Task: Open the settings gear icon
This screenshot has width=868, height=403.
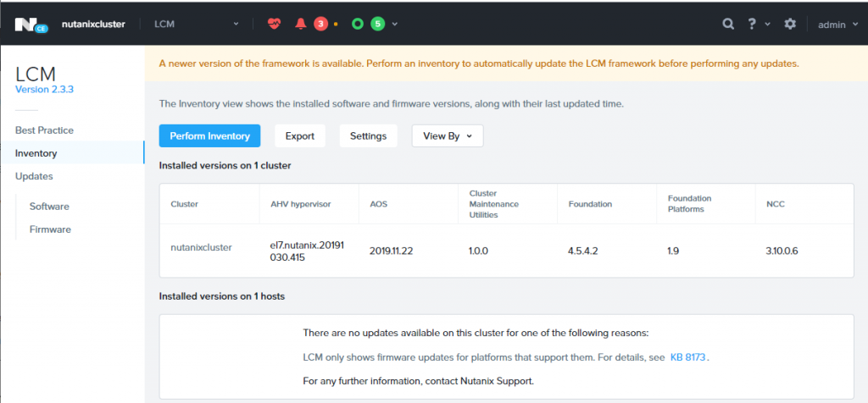Action: (x=790, y=24)
